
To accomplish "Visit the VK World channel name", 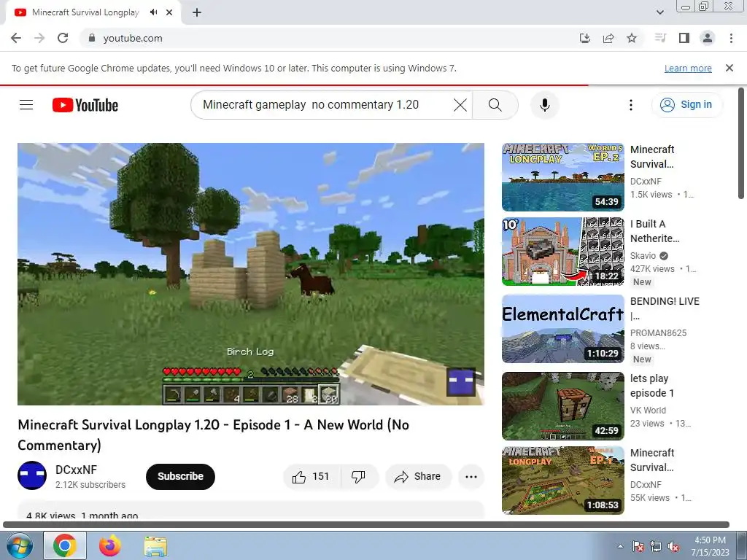I will tap(648, 410).
